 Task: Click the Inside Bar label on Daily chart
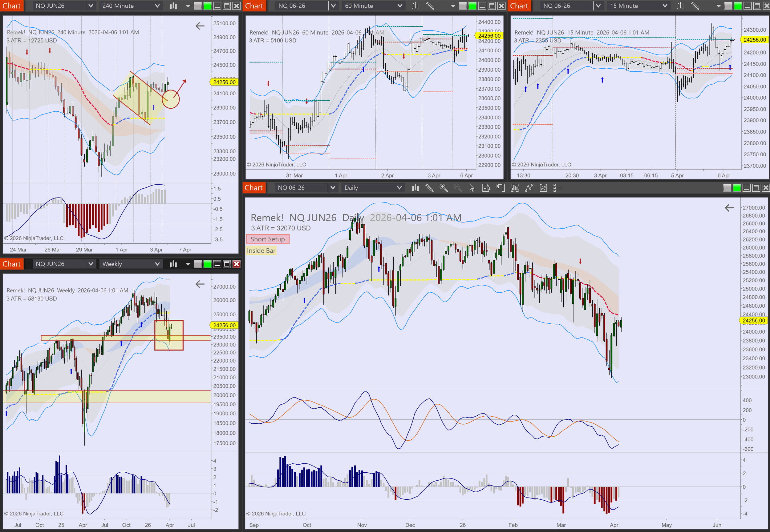click(261, 251)
